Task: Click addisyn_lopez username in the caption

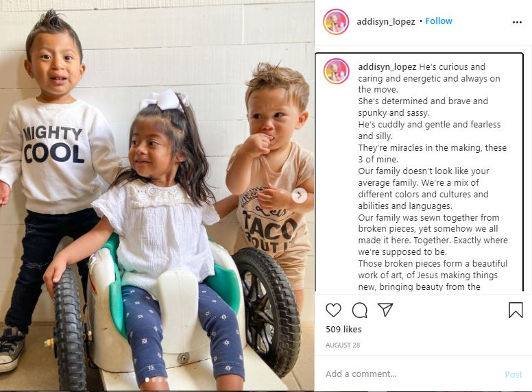Action: coord(387,66)
